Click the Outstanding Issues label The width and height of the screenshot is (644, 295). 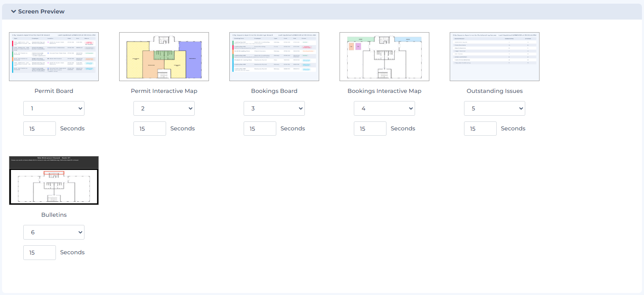tap(495, 91)
